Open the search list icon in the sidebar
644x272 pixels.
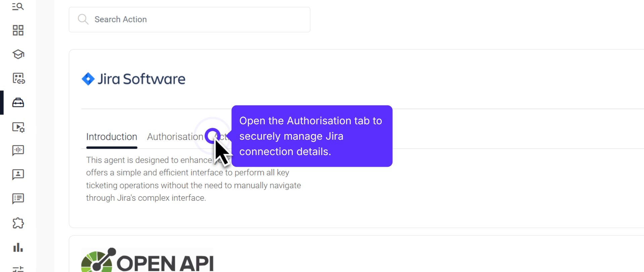(18, 6)
